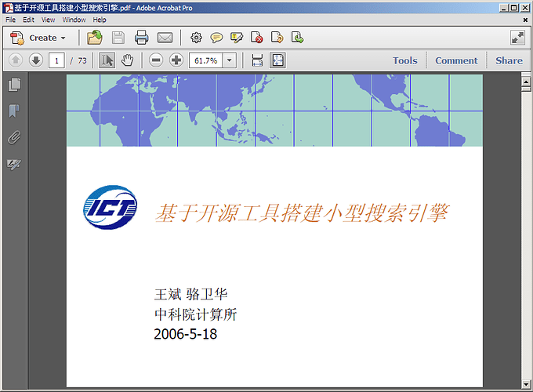
Task: Click the text 中科院计算所
Action: pos(195,314)
